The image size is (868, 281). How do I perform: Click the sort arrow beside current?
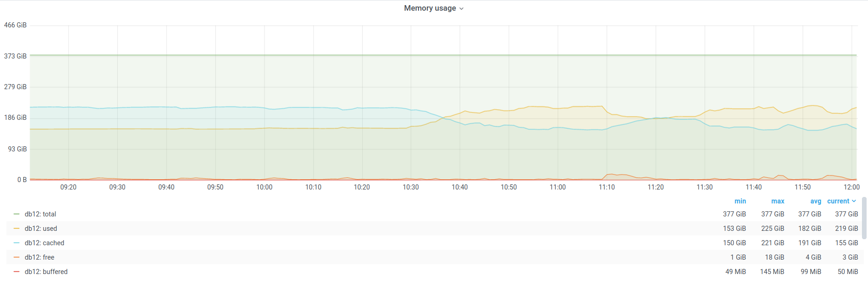coord(854,201)
